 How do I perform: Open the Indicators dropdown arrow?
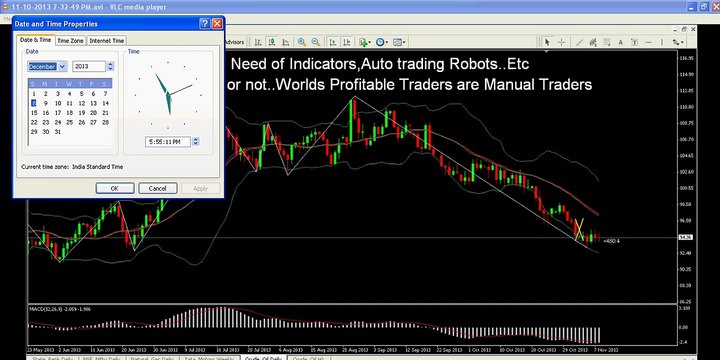pos(370,42)
